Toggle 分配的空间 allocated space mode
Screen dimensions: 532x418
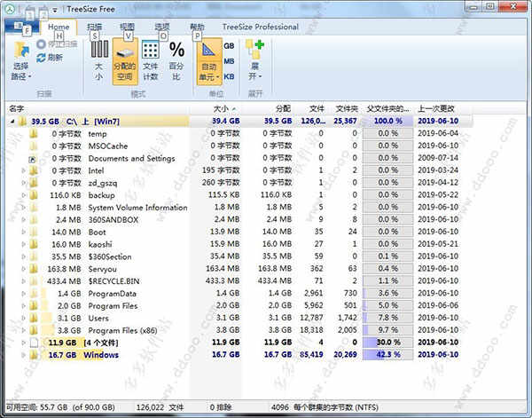pyautogui.click(x=125, y=60)
